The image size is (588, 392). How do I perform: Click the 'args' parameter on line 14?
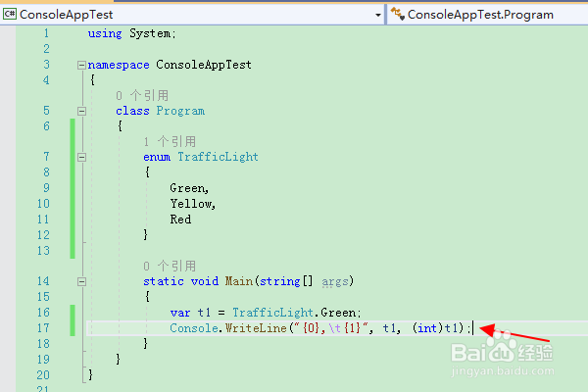(335, 281)
